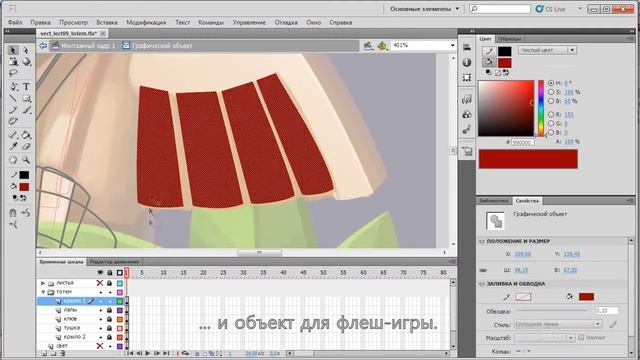
Task: Open the workspace 'Основные элементы' dropdown
Action: (x=424, y=9)
